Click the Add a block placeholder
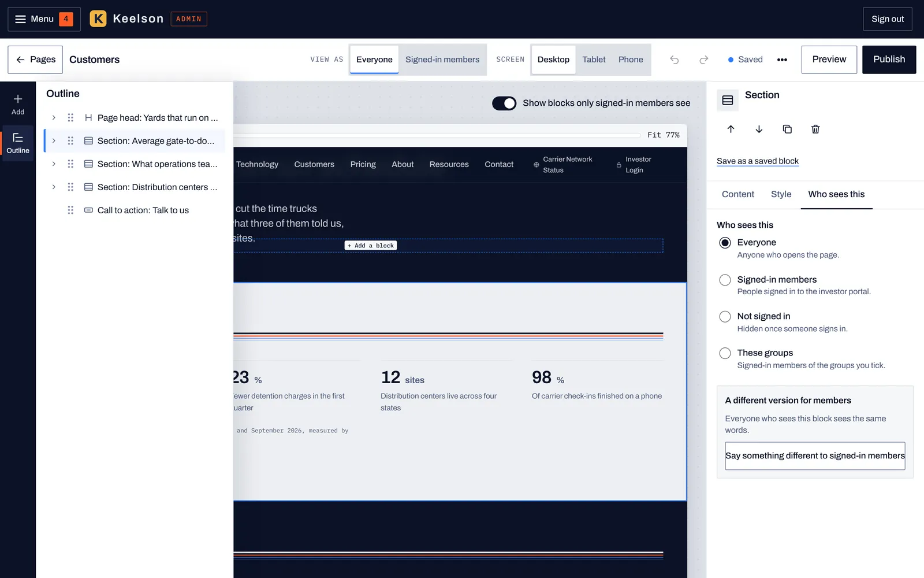The height and width of the screenshot is (578, 924). point(371,246)
